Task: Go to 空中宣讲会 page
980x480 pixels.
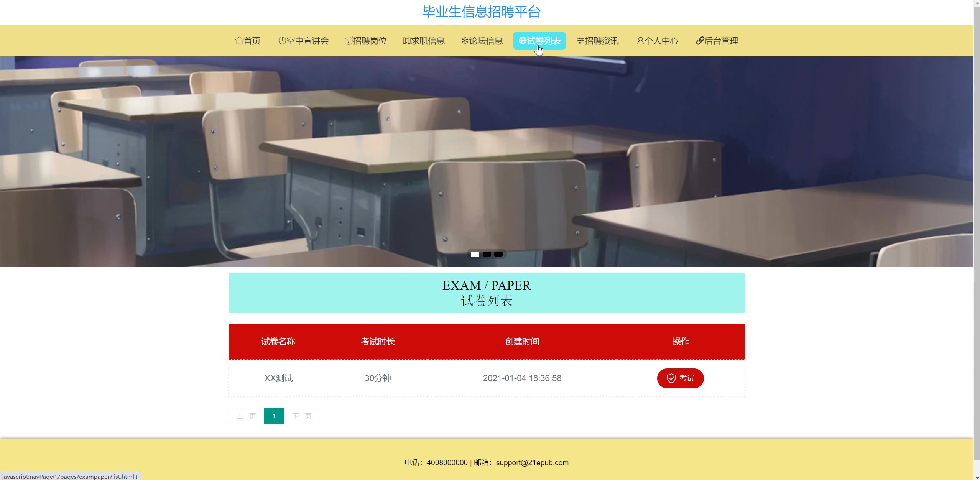Action: tap(303, 41)
